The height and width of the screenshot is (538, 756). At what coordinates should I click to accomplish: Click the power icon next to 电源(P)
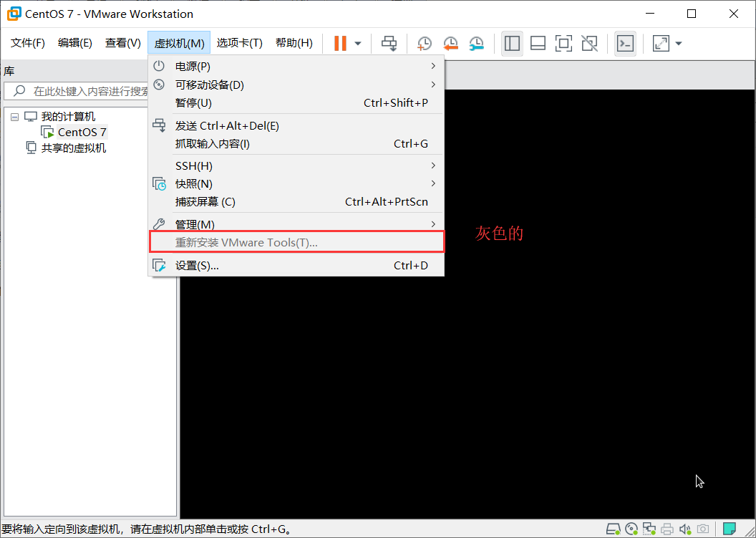coord(159,66)
